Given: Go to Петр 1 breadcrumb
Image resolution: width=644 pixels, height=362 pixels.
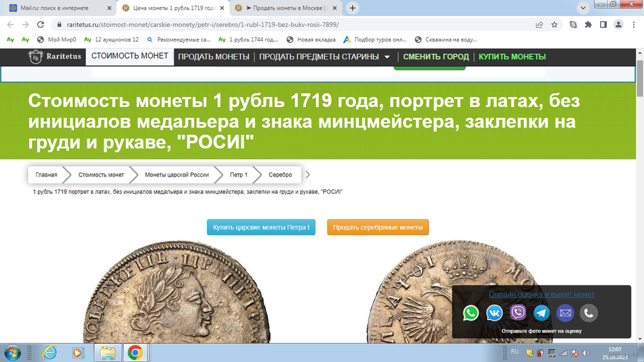Looking at the screenshot, I should [x=239, y=175].
